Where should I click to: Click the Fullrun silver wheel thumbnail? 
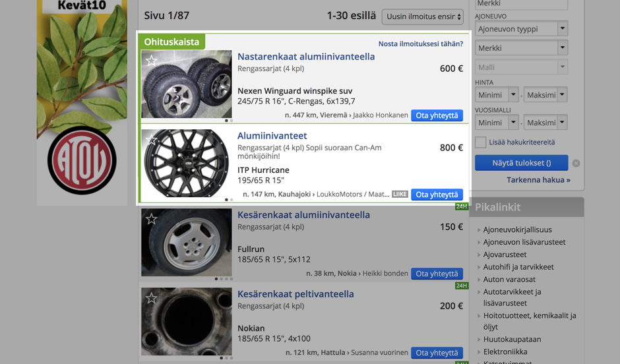(187, 242)
